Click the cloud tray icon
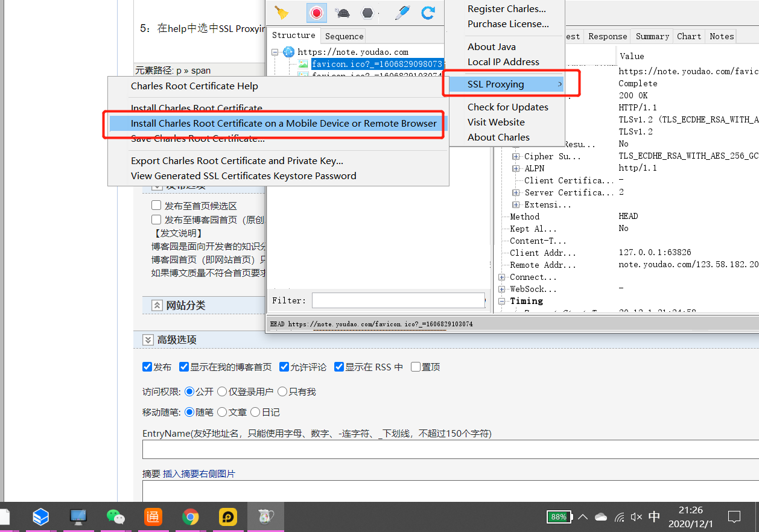The image size is (759, 532). coord(601,517)
